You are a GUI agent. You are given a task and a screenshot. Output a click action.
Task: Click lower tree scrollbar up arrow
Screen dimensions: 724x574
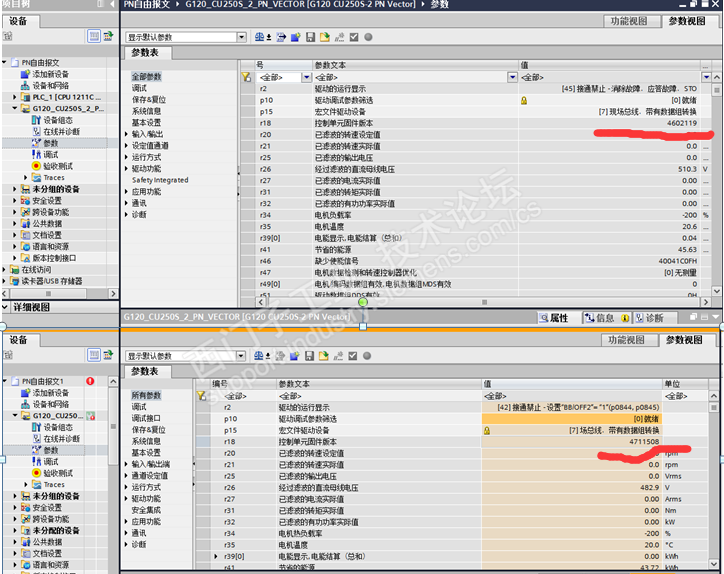(x=113, y=381)
